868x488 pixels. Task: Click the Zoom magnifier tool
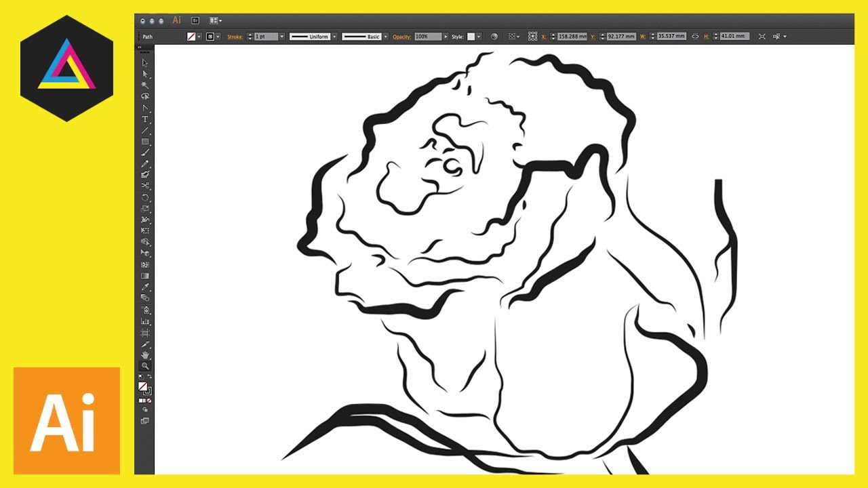144,366
